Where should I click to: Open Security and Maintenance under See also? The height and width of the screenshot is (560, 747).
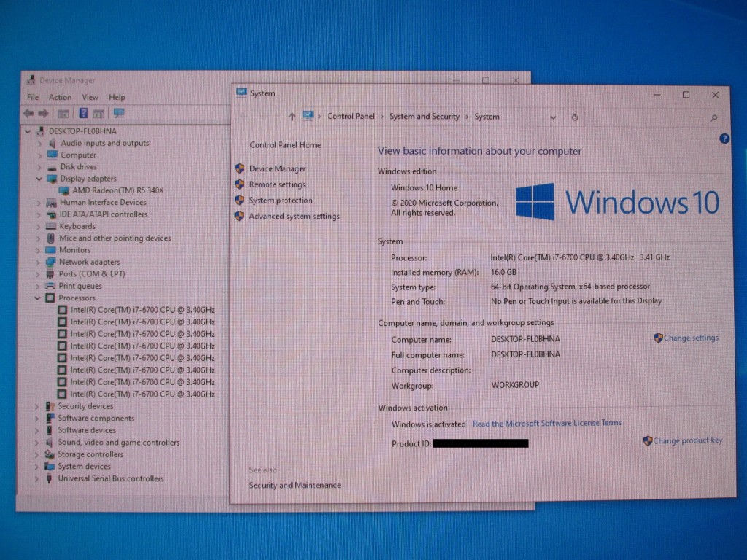tap(295, 485)
